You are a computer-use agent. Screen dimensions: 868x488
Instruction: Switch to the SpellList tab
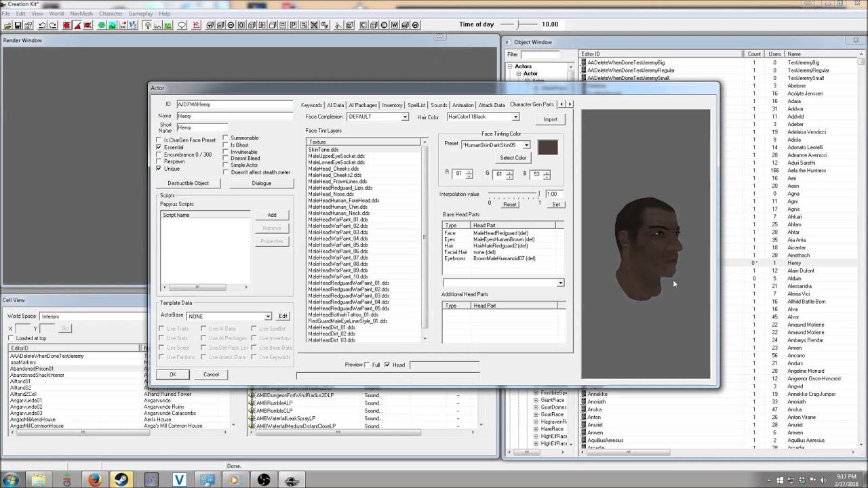click(416, 105)
